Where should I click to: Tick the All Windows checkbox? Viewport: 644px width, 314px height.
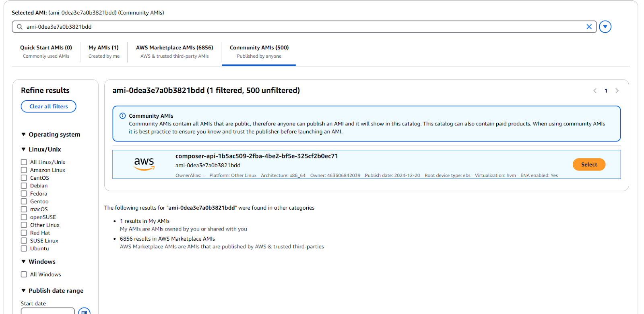24,274
